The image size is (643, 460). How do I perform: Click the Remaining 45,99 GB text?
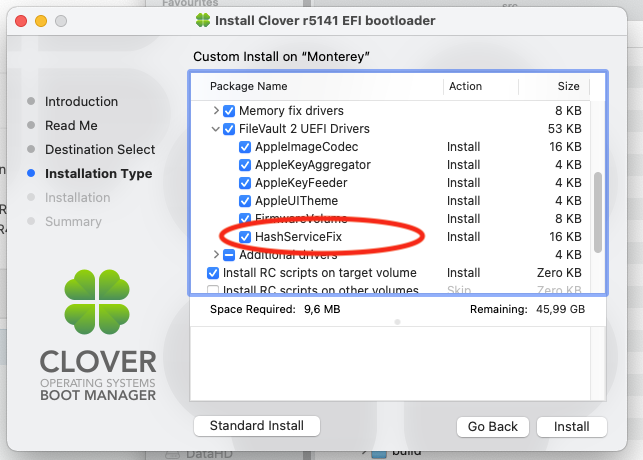point(527,309)
